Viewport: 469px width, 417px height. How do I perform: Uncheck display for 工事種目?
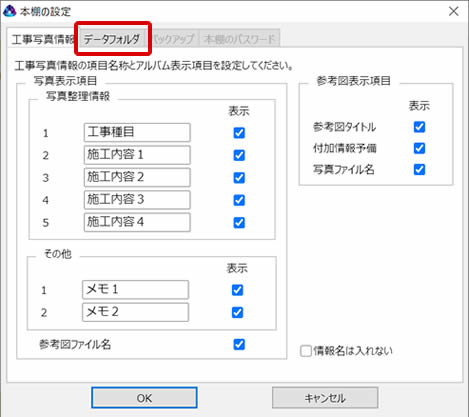pyautogui.click(x=239, y=133)
